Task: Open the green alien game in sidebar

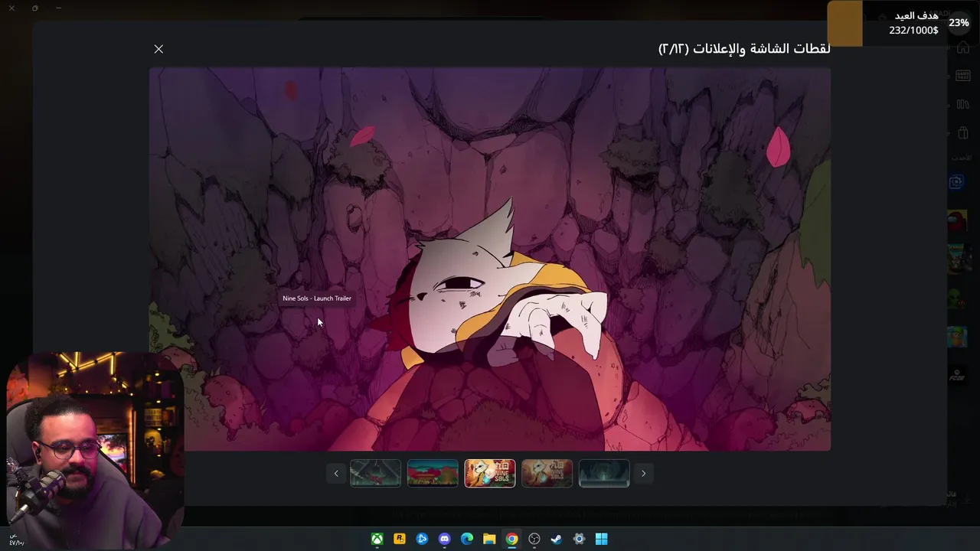Action: click(957, 298)
